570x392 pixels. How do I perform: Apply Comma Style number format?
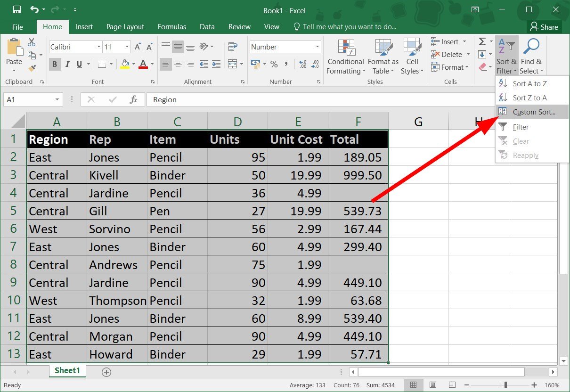click(287, 64)
